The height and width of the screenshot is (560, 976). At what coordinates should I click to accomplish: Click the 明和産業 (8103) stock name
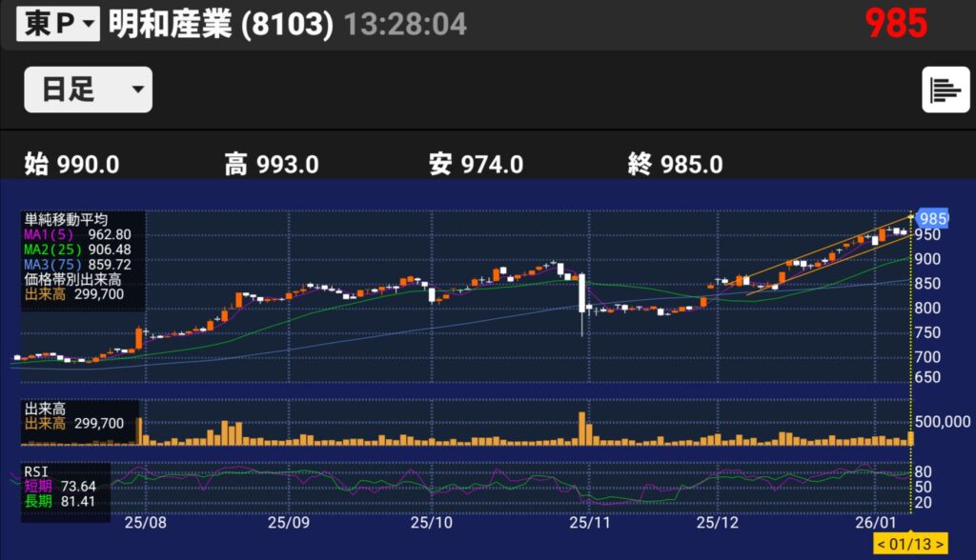click(x=220, y=24)
